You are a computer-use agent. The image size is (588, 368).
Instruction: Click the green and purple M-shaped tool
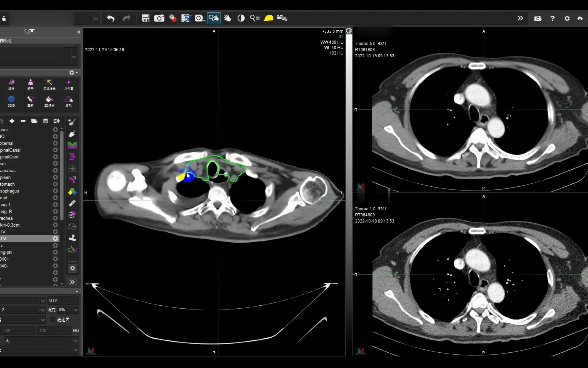tap(72, 145)
